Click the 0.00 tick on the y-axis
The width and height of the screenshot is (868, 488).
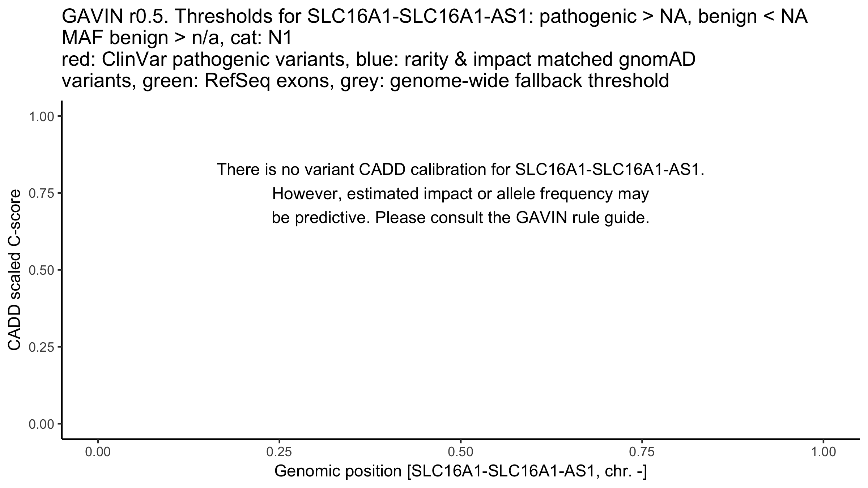point(41,424)
